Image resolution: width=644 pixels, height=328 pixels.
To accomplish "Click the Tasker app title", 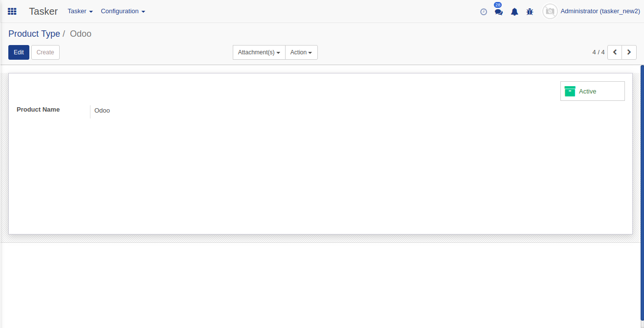I will (44, 11).
